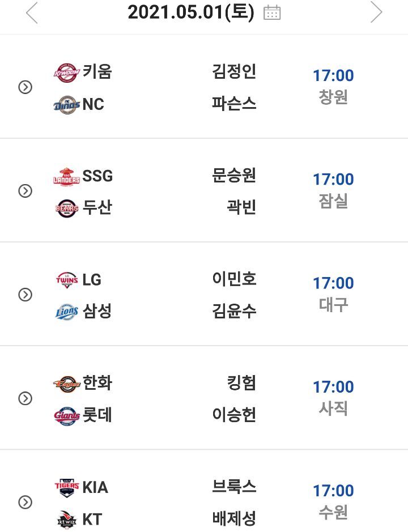
Task: Click the LG Twins team logo
Action: tap(67, 280)
